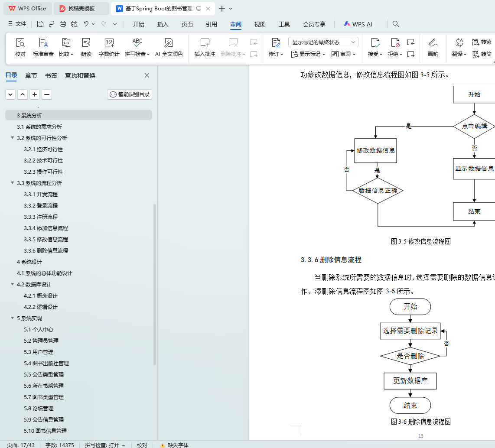Open the 文件 menu

[17, 24]
